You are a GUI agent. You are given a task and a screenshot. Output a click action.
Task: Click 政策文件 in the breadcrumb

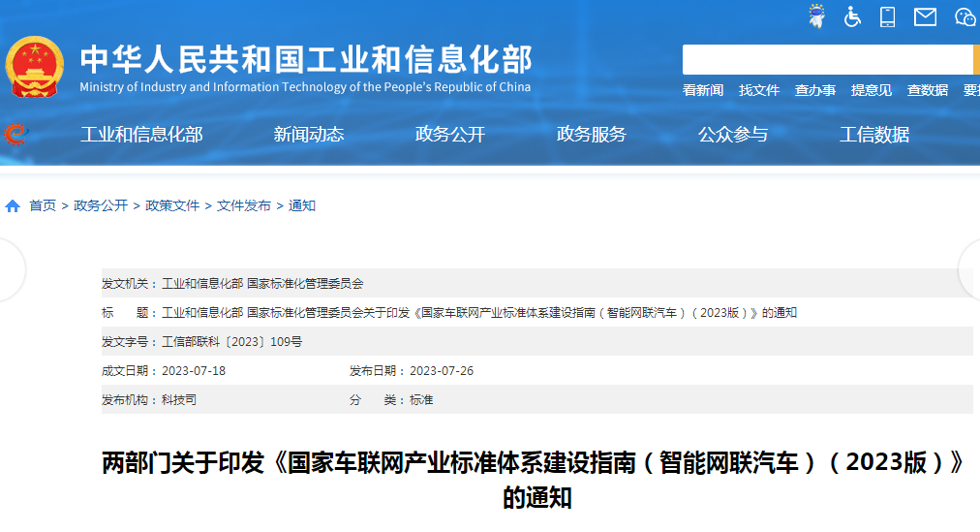coord(172,205)
